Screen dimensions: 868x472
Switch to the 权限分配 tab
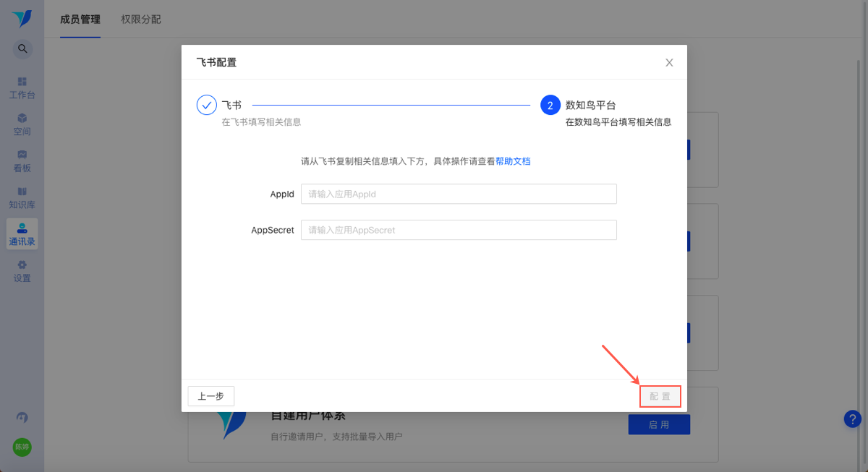141,20
